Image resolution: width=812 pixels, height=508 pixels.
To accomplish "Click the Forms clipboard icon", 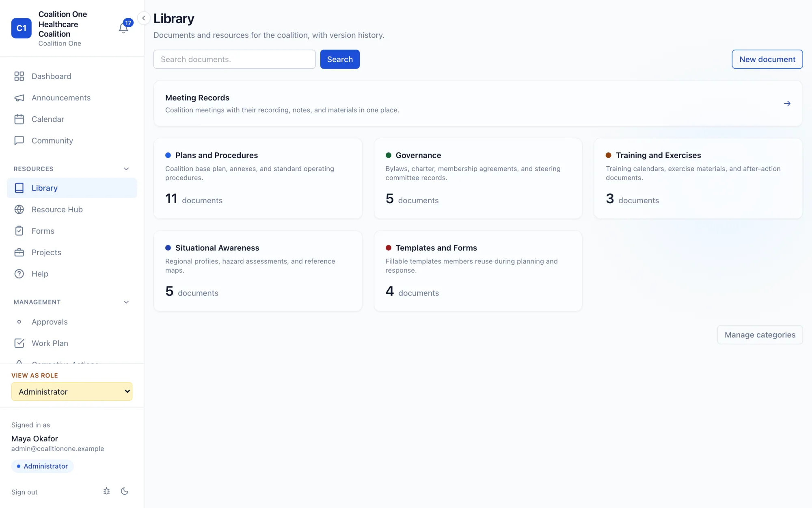I will pos(19,231).
